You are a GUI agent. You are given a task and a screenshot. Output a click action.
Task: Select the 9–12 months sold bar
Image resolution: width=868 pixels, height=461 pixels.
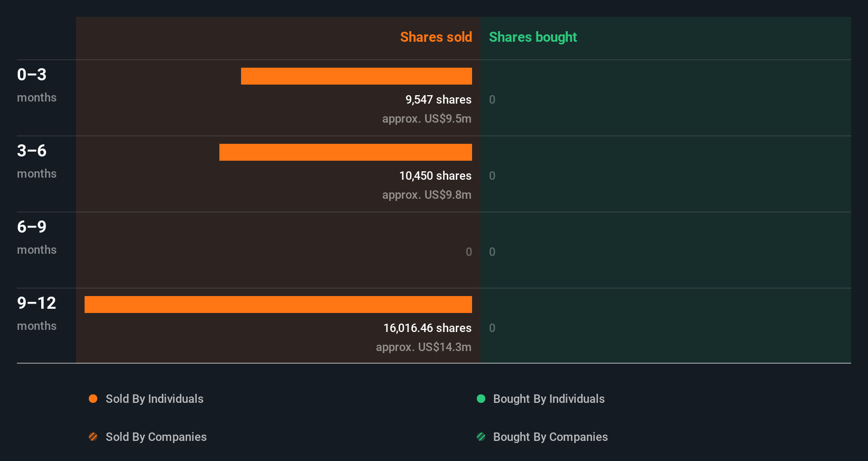pyautogui.click(x=278, y=305)
